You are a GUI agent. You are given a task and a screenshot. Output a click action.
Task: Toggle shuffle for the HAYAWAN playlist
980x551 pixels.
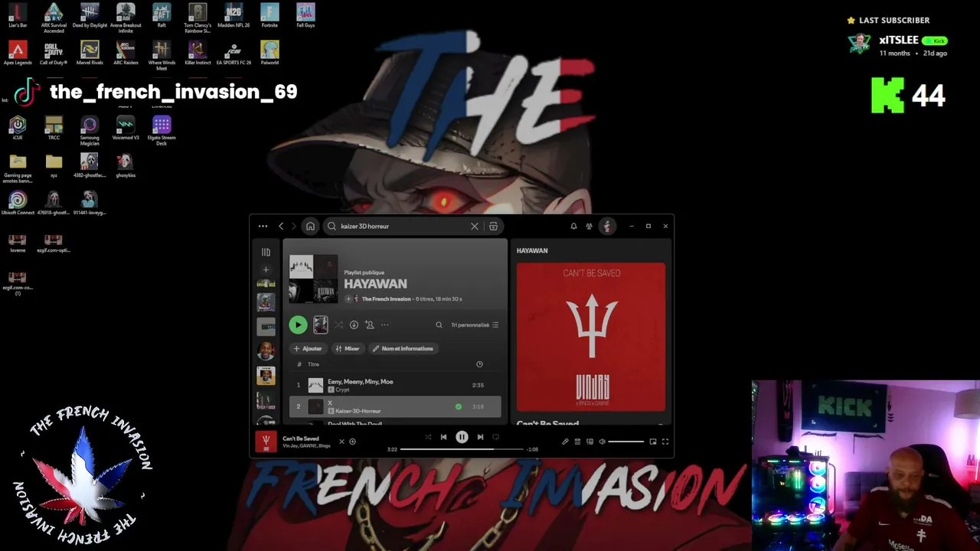338,325
